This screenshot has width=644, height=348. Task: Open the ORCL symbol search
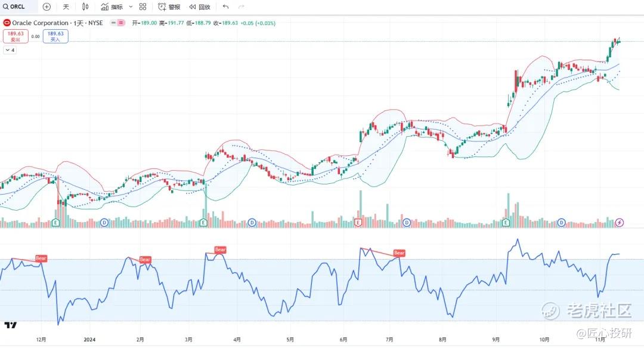point(14,7)
